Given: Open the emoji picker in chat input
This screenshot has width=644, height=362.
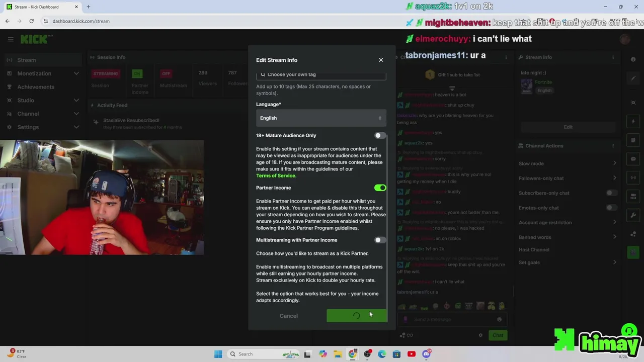Looking at the screenshot, I should [499, 319].
